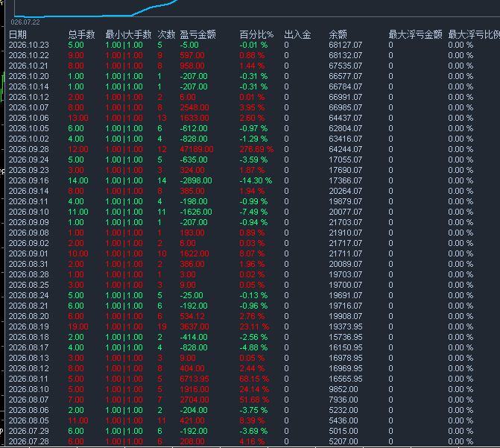Image resolution: width=500 pixels, height=448 pixels.
Task: Click the date 2026.08.31
Action: (x=29, y=264)
